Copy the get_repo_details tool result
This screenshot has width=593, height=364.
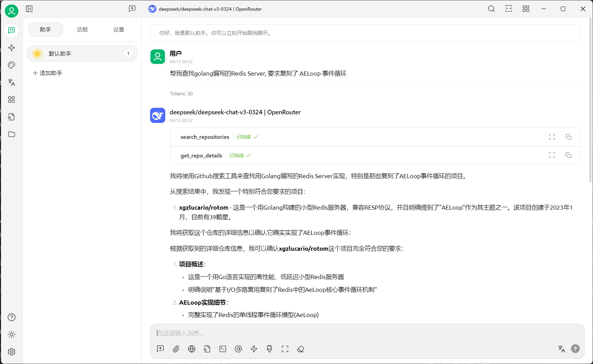click(568, 155)
